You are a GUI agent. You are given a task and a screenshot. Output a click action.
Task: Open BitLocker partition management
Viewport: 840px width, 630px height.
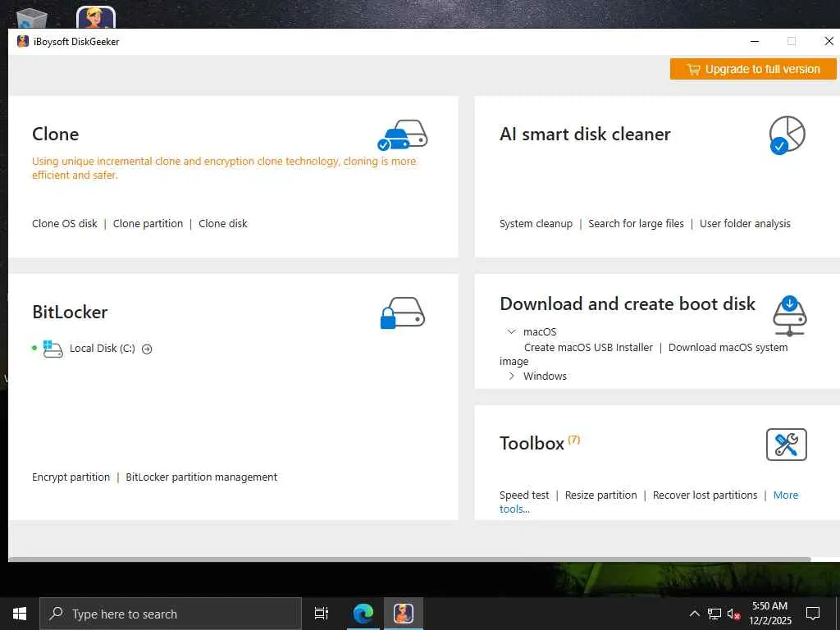coord(202,477)
